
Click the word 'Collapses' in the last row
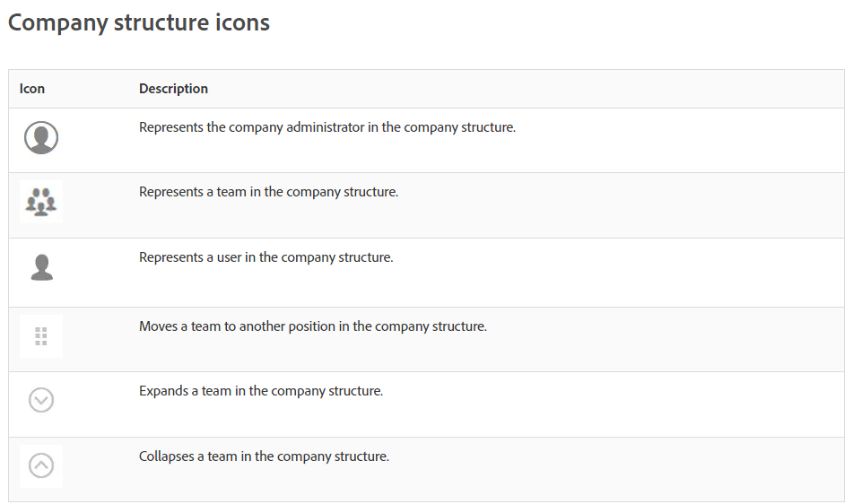pyautogui.click(x=167, y=456)
